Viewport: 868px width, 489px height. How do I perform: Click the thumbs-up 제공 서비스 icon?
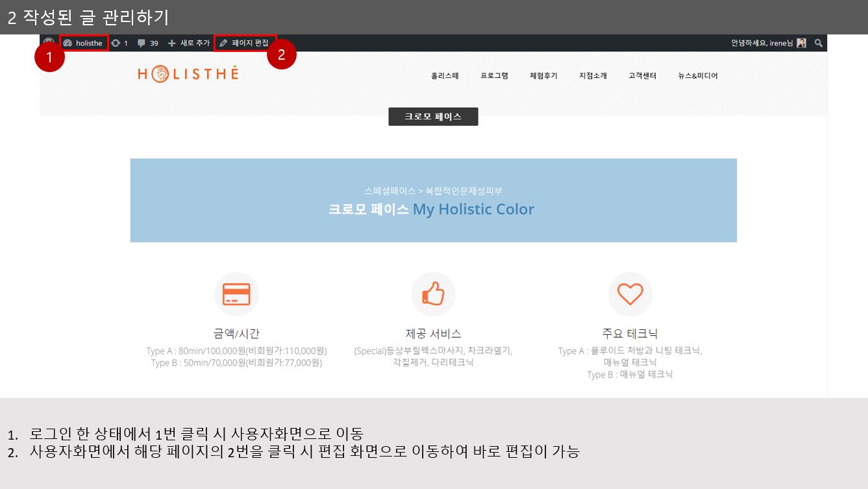coord(433,294)
